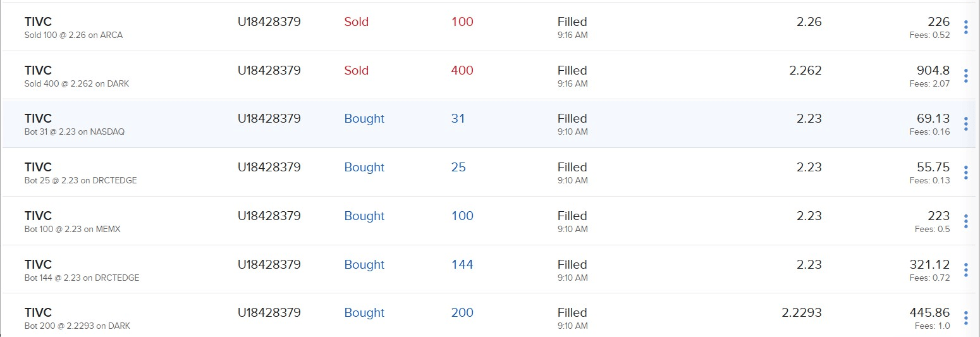
Task: Click the red Sold label for 100 shares
Action: (x=356, y=22)
